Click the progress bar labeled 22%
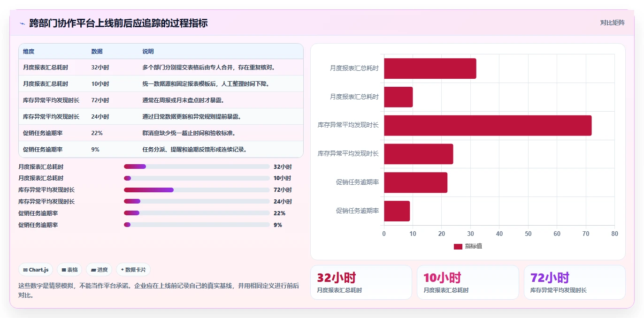Screen dimensions: 644x318 coord(197,213)
